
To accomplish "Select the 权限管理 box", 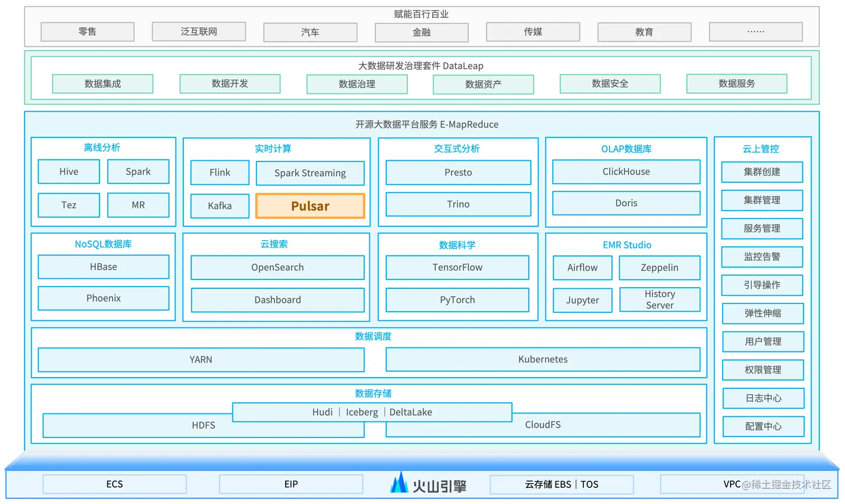I will (x=763, y=370).
